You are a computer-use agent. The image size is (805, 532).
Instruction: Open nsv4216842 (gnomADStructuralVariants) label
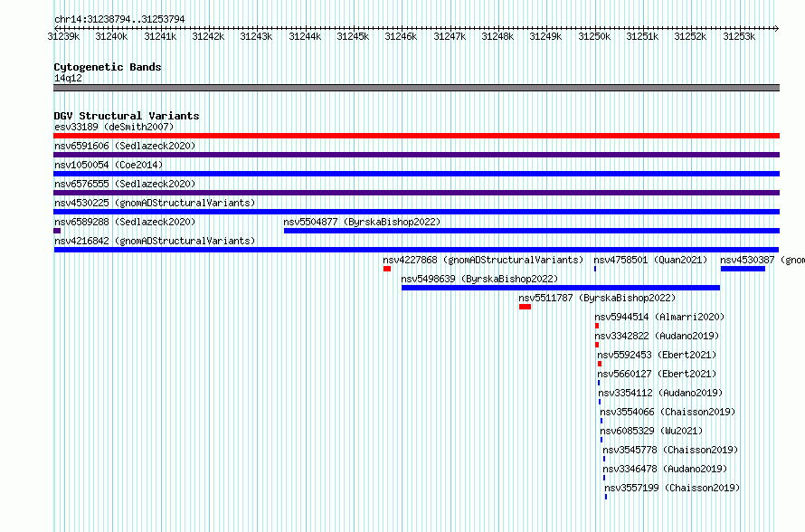155,241
